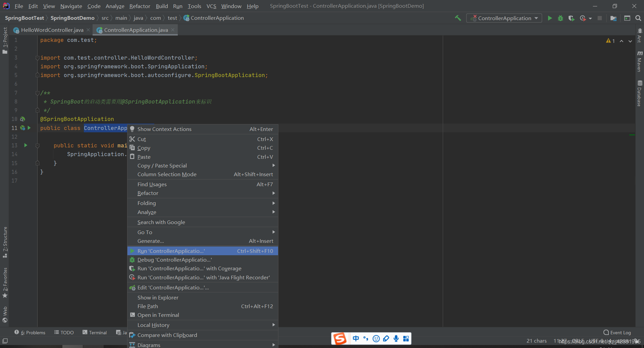Run ControllerApplication with the green play button
644x348 pixels.
tap(550, 18)
